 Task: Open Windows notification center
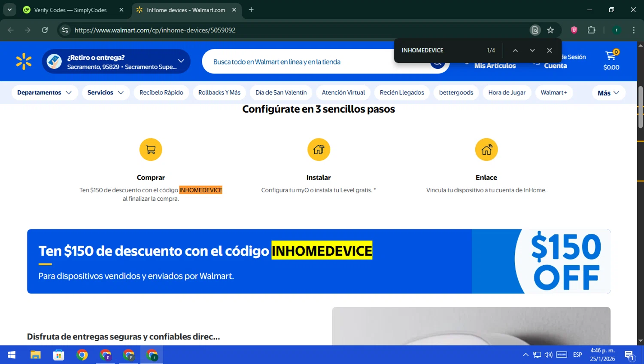coord(630,355)
